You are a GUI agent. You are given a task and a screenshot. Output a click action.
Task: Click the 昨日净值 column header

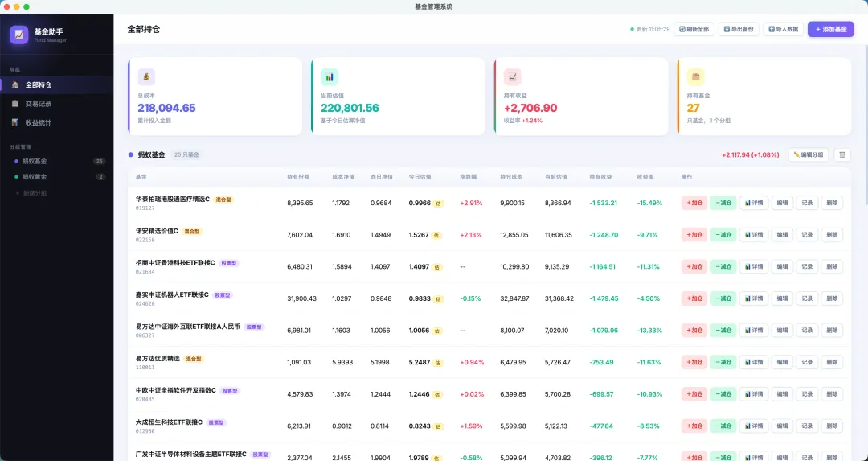coord(382,177)
